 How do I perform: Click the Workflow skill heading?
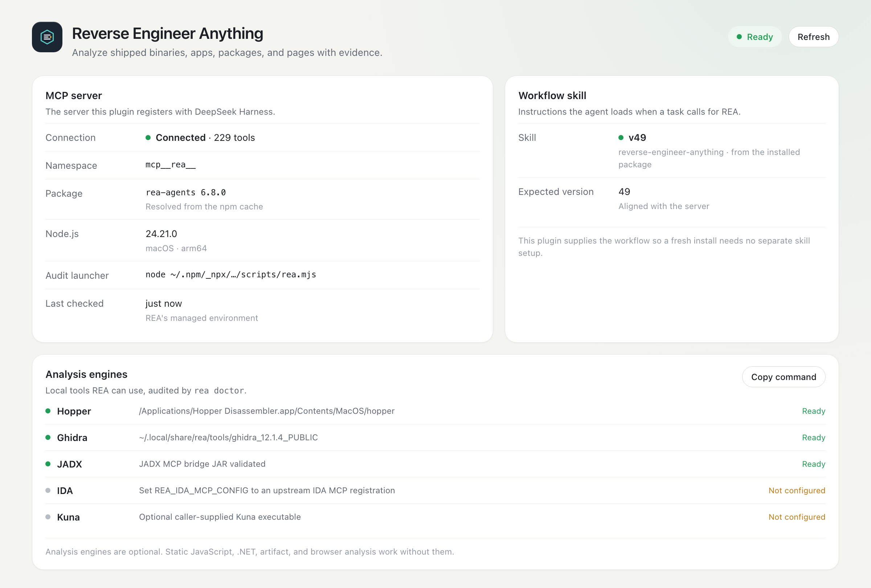pos(552,95)
